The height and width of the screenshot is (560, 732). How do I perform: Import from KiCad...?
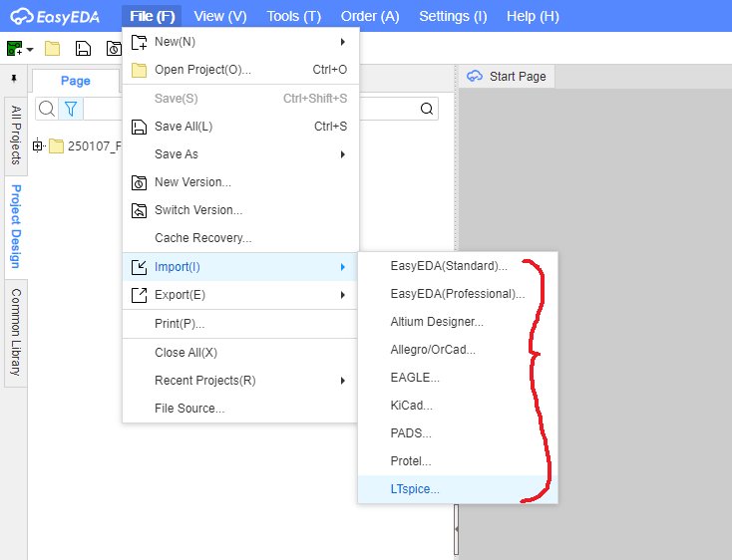pyautogui.click(x=458, y=406)
